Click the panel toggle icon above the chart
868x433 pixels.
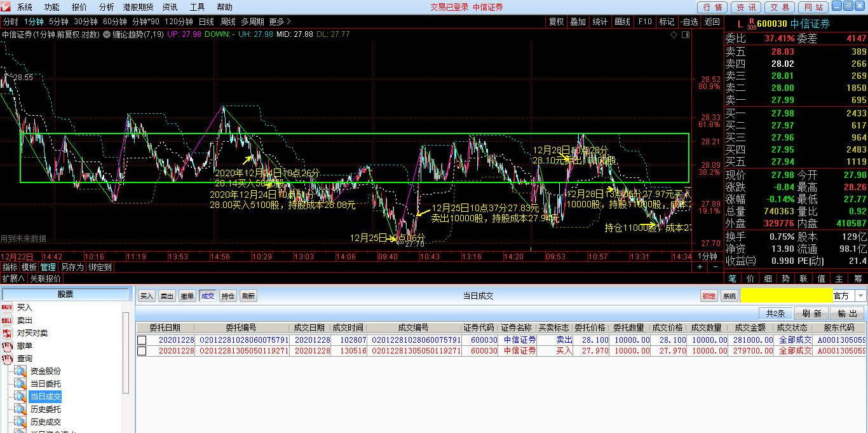coord(684,35)
